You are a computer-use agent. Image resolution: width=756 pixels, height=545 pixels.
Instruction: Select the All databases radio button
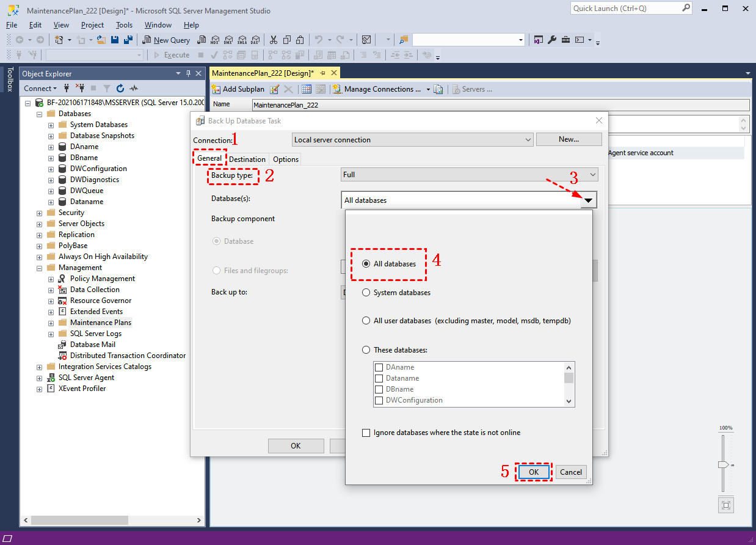point(366,264)
